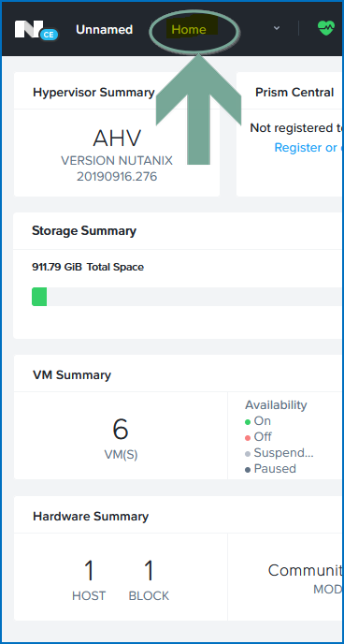Open the green health heart icon
Image resolution: width=344 pixels, height=644 pixels.
pyautogui.click(x=326, y=28)
